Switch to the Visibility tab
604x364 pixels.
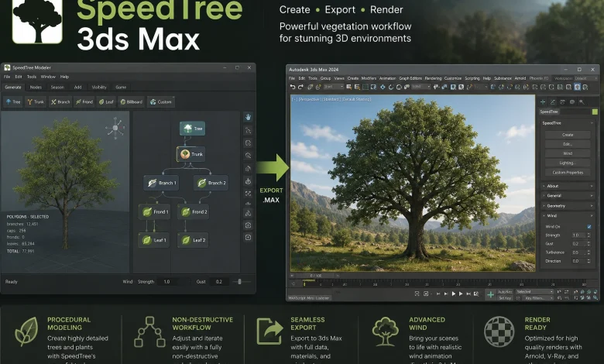pos(99,87)
